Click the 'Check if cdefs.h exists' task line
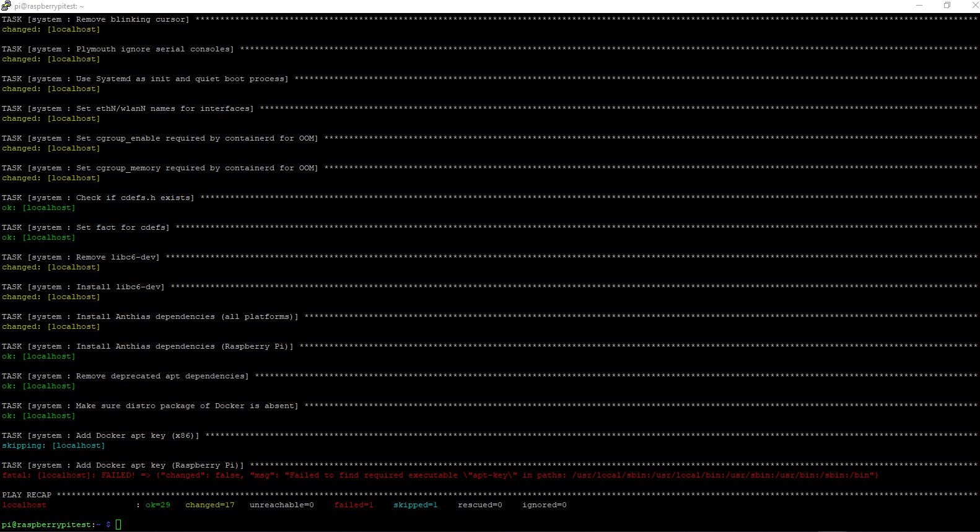This screenshot has height=532, width=980. tap(489, 198)
